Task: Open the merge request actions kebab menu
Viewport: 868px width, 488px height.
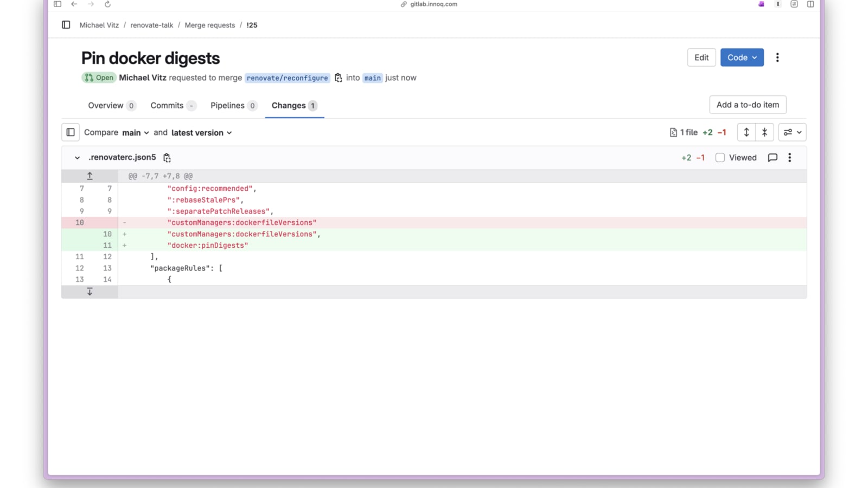Action: [x=777, y=57]
